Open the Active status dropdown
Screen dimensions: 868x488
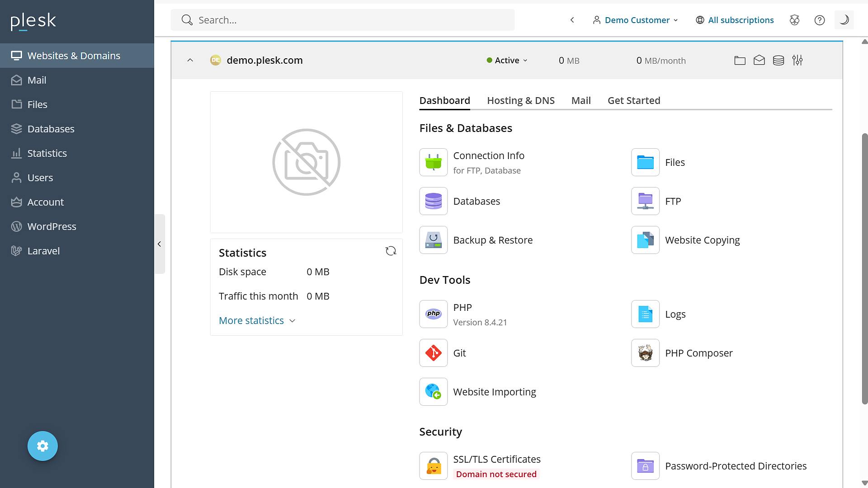507,60
